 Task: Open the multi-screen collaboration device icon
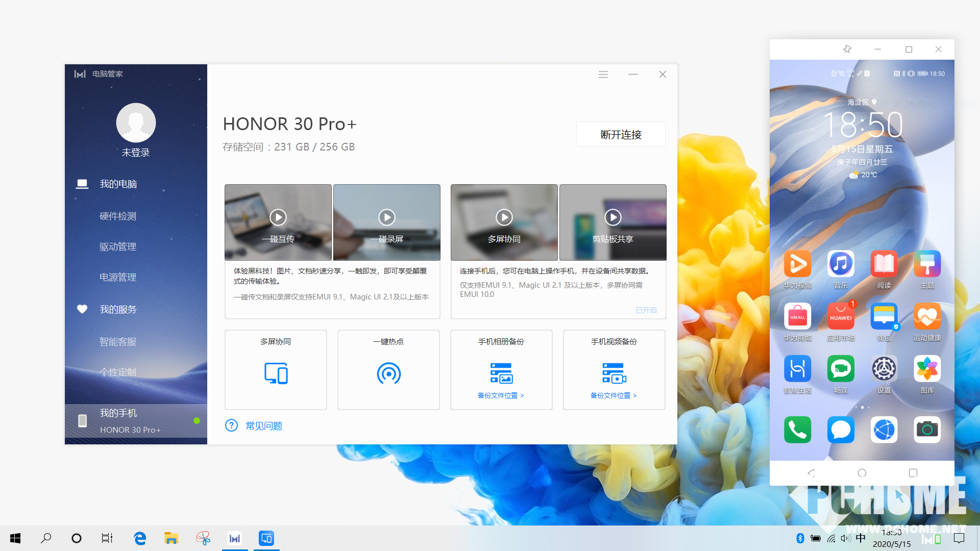(276, 373)
